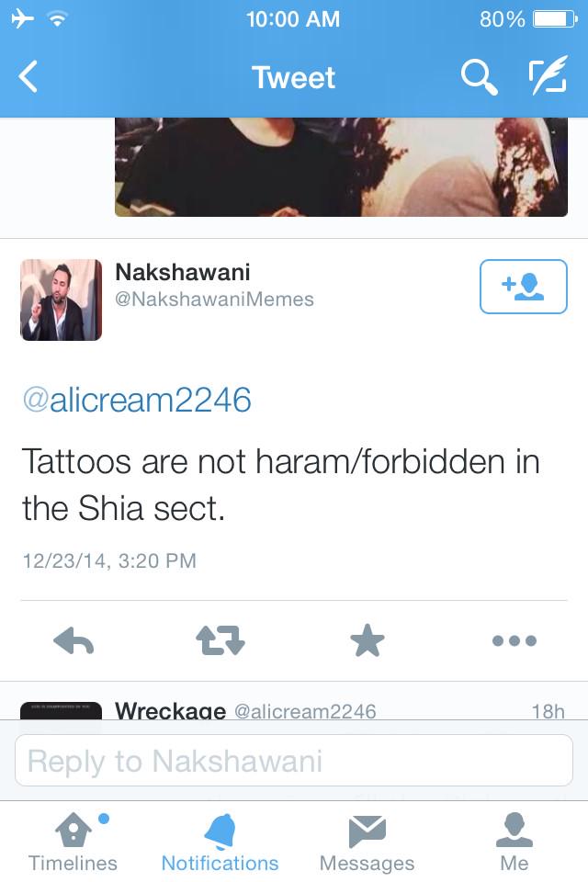588x882 pixels.
Task: Open the Wreckage reply below the tweet
Action: 294,708
